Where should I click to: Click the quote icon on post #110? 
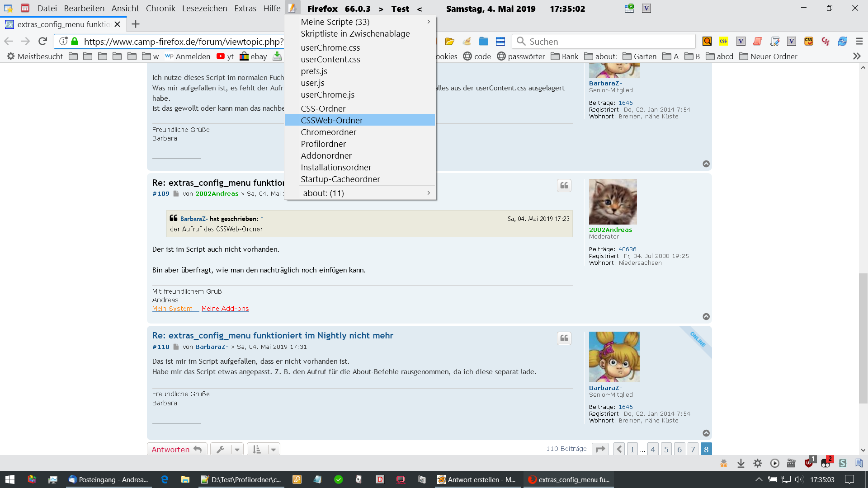[x=564, y=338]
